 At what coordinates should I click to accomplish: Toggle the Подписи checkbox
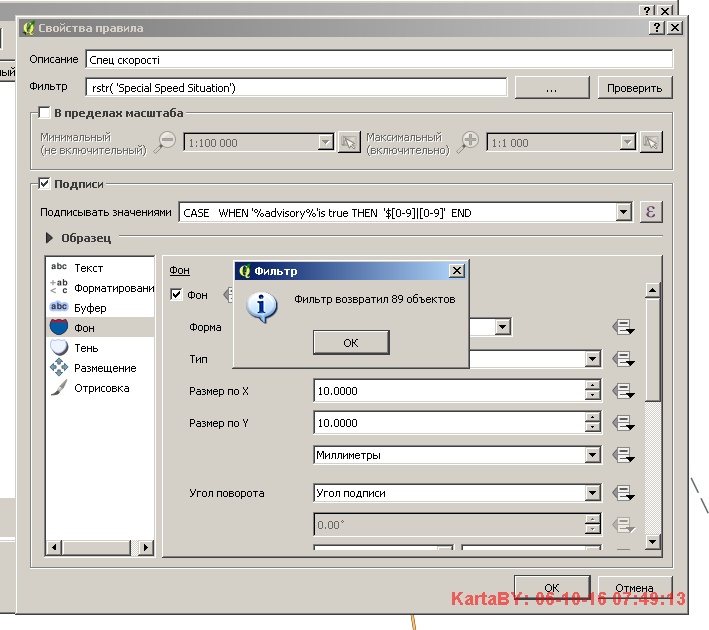tap(44, 184)
